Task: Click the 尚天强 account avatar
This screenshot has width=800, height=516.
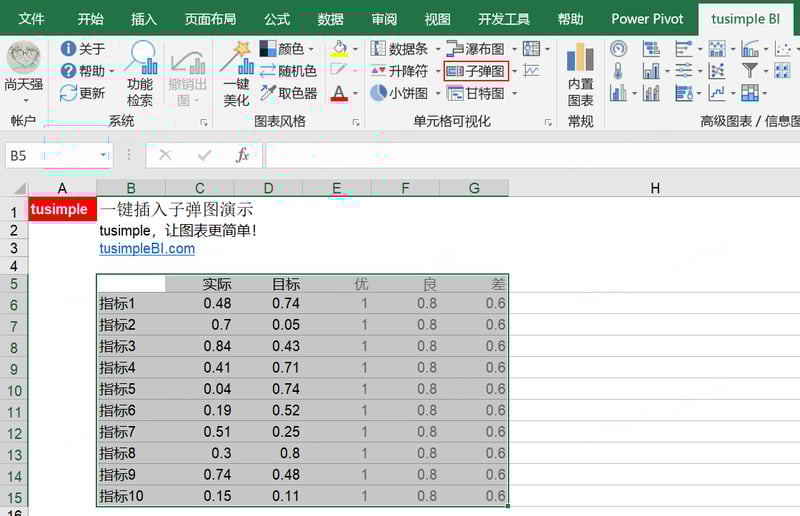Action: point(23,57)
